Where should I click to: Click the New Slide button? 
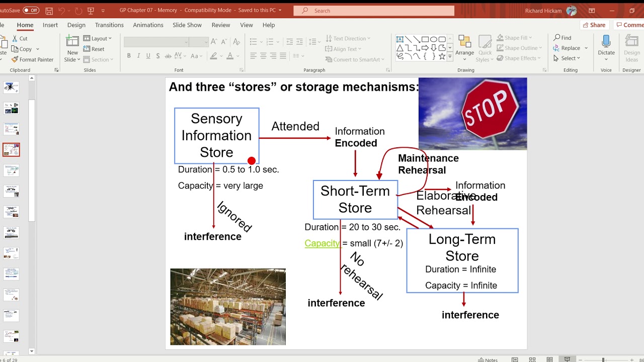72,49
